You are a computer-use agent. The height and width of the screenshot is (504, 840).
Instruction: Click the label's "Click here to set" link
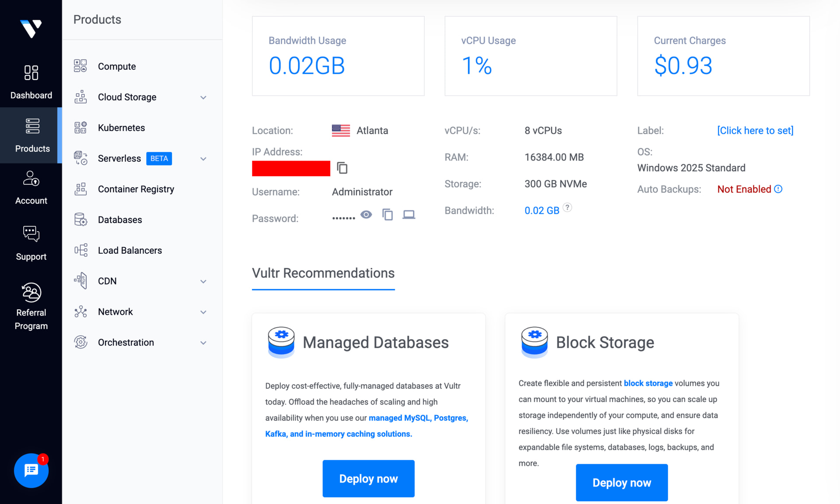755,130
